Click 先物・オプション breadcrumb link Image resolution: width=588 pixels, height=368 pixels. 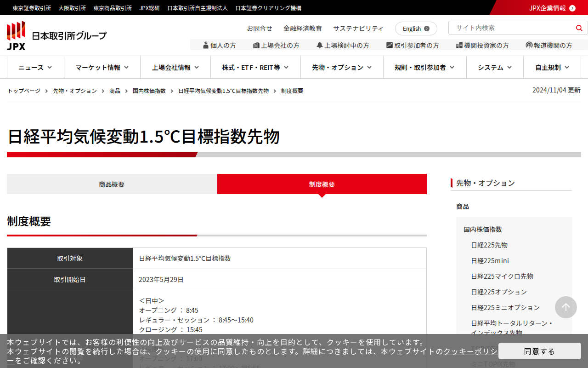(75, 91)
